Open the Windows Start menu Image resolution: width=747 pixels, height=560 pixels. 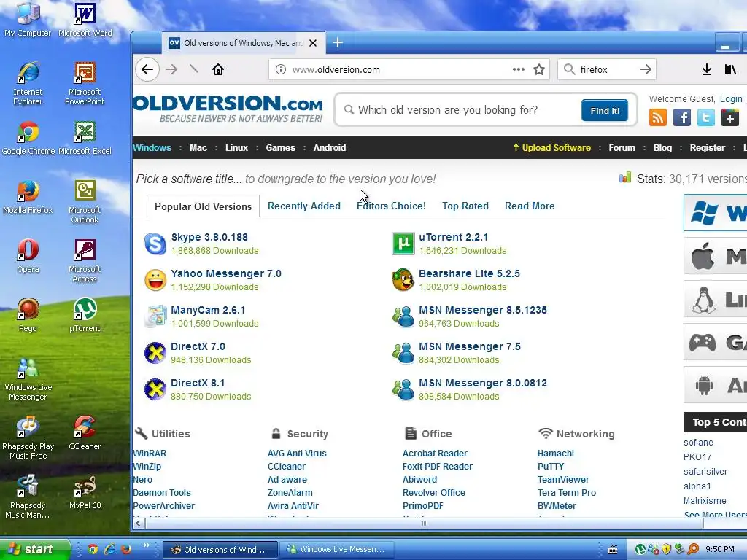pyautogui.click(x=34, y=549)
